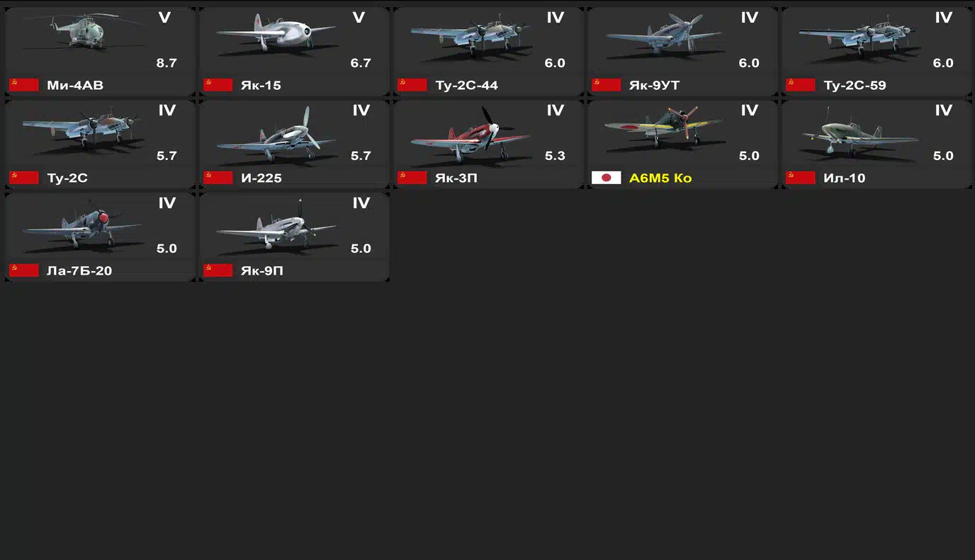Select the Ми-4АВ helicopter card
The image size is (975, 560).
(x=100, y=52)
